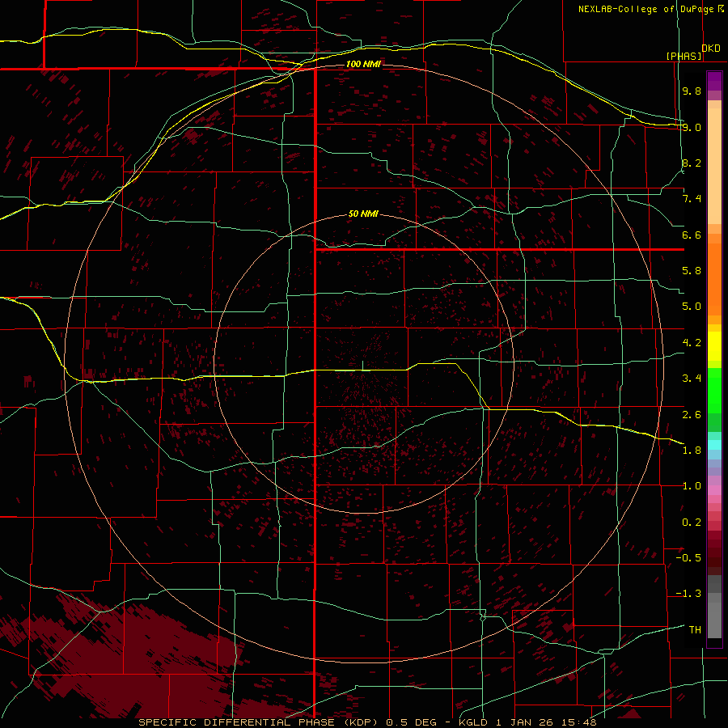Click the 100 NMI range ring label
Viewport: 728px width, 728px height.
pos(363,64)
